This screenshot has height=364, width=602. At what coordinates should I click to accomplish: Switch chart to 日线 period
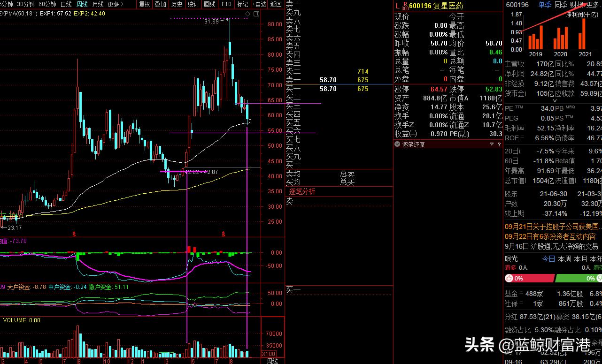(66, 4)
